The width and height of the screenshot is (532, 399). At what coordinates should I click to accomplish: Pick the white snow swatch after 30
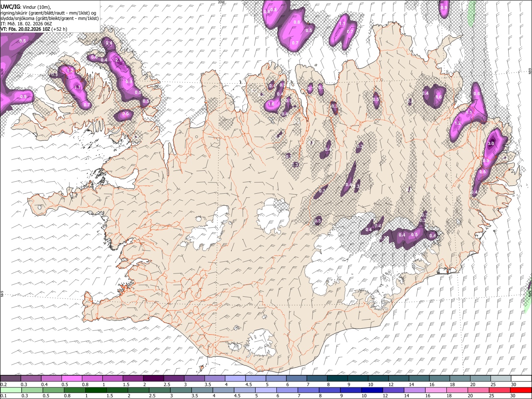521,379
